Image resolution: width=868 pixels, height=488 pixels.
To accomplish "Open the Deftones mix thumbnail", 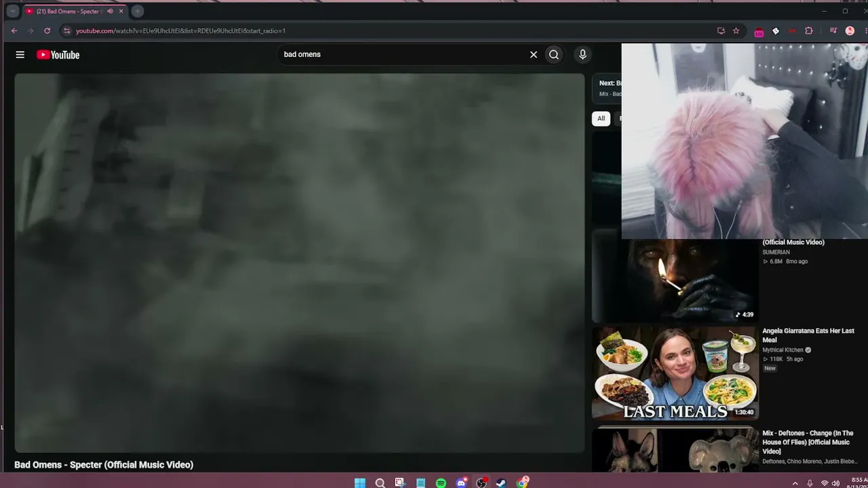I will click(675, 449).
